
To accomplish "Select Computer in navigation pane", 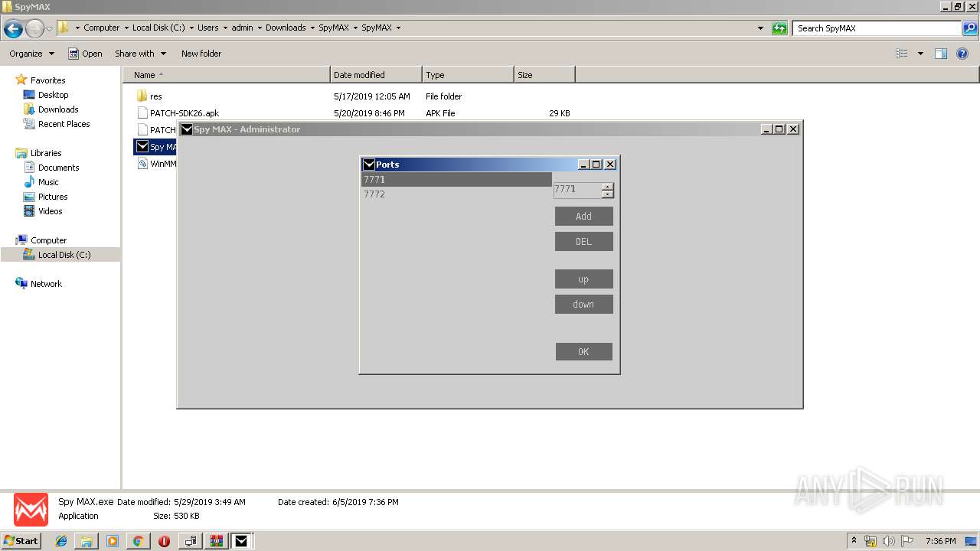I will tap(48, 240).
